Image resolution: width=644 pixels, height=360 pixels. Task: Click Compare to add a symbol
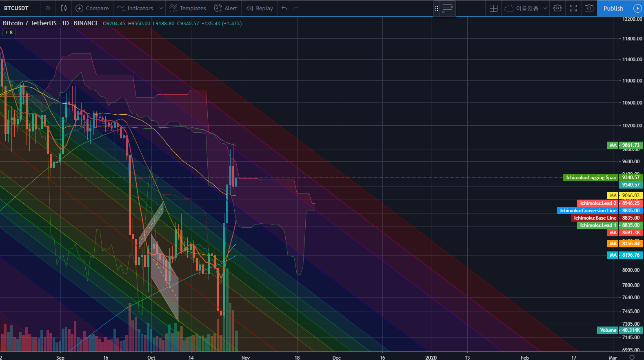(92, 8)
